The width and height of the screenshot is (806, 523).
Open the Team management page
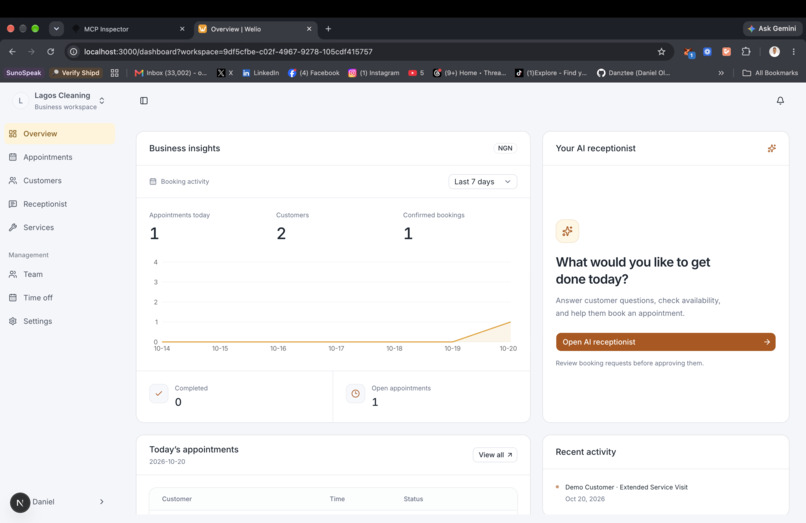(x=60, y=275)
